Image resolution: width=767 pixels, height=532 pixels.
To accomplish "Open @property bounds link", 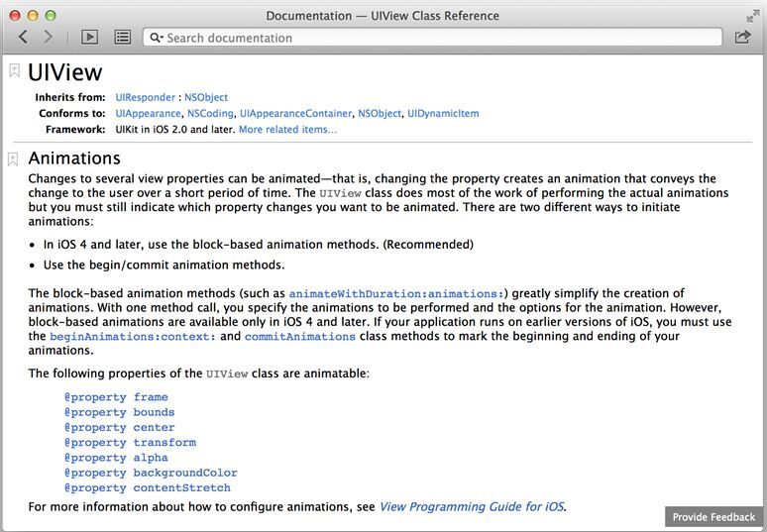I will (x=119, y=412).
